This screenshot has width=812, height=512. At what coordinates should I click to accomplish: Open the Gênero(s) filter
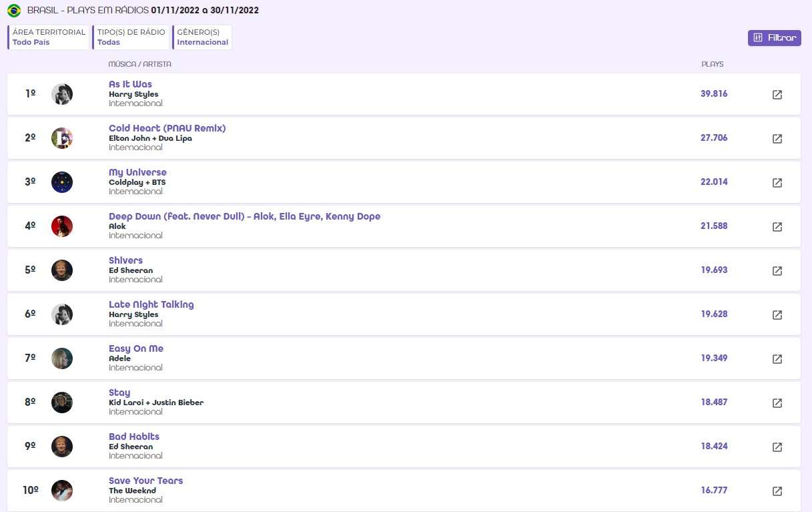pos(202,37)
